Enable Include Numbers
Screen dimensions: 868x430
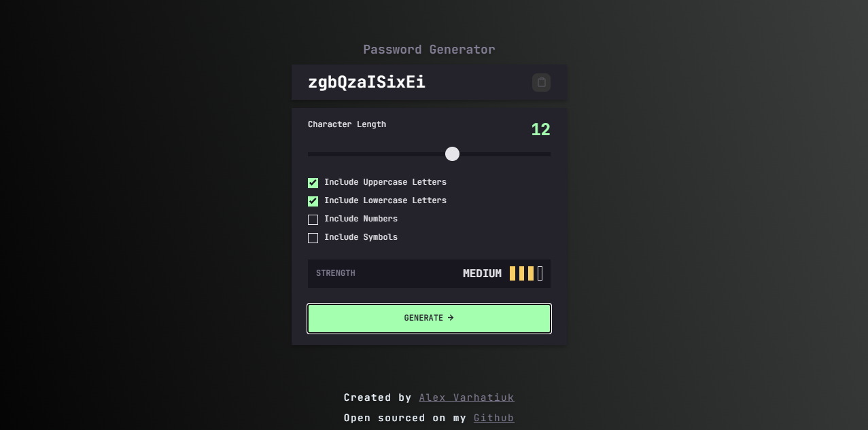coord(313,219)
